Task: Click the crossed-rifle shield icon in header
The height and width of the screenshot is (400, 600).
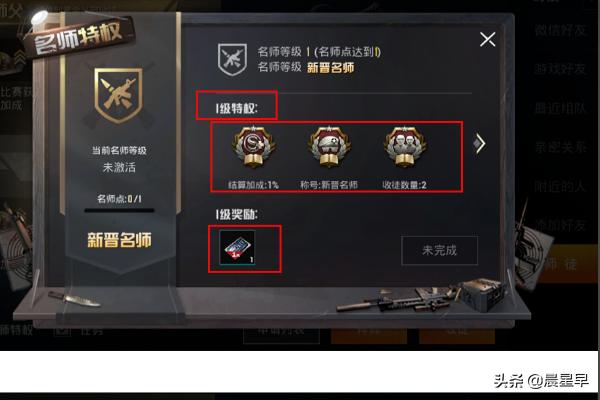Action: pos(232,59)
